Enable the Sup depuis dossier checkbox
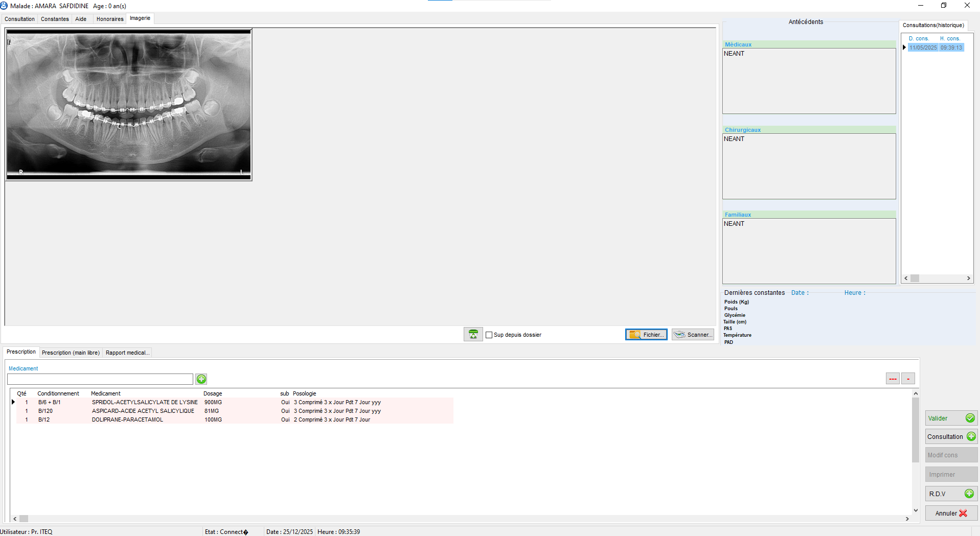This screenshot has width=980, height=536. (489, 335)
